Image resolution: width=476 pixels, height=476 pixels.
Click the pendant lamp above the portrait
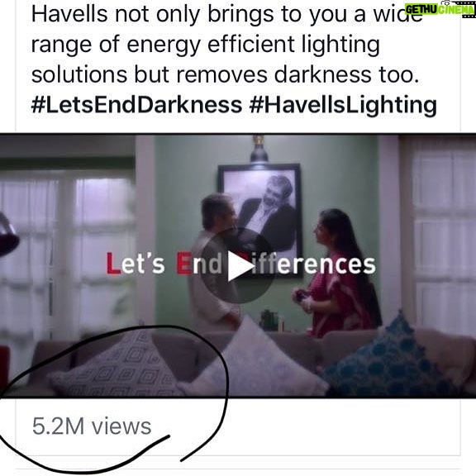coord(259,149)
